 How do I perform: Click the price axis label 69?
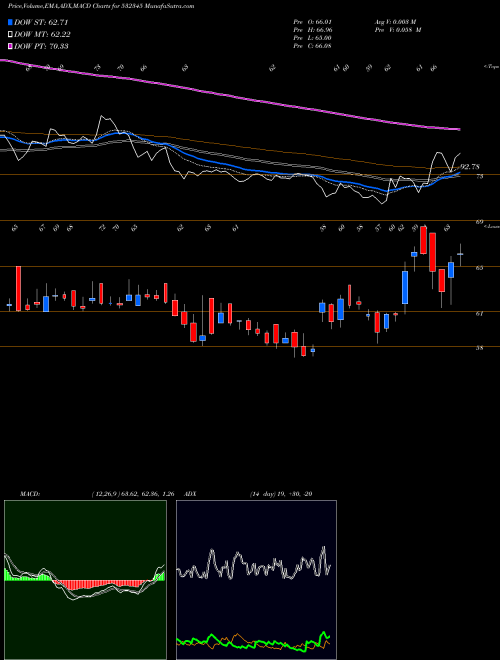click(479, 222)
